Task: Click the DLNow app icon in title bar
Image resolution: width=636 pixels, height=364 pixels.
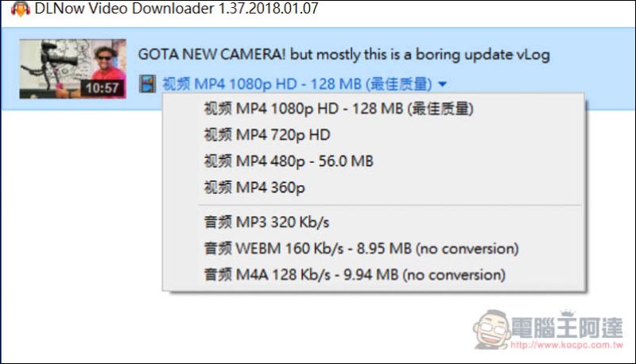Action: click(21, 9)
